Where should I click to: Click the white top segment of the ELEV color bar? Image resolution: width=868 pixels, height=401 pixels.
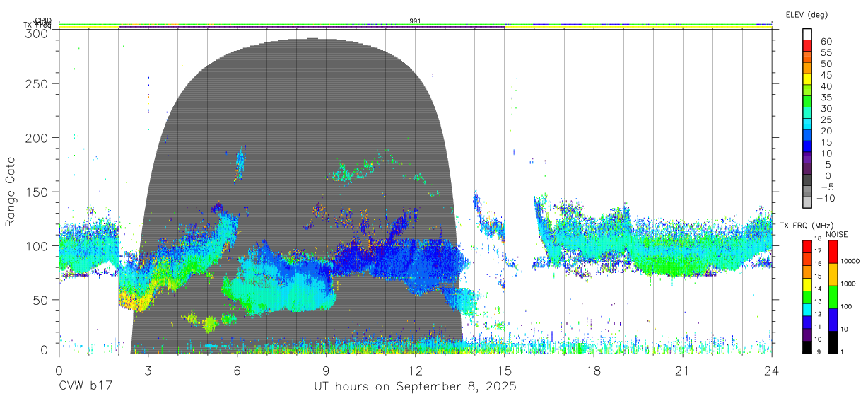pos(808,34)
